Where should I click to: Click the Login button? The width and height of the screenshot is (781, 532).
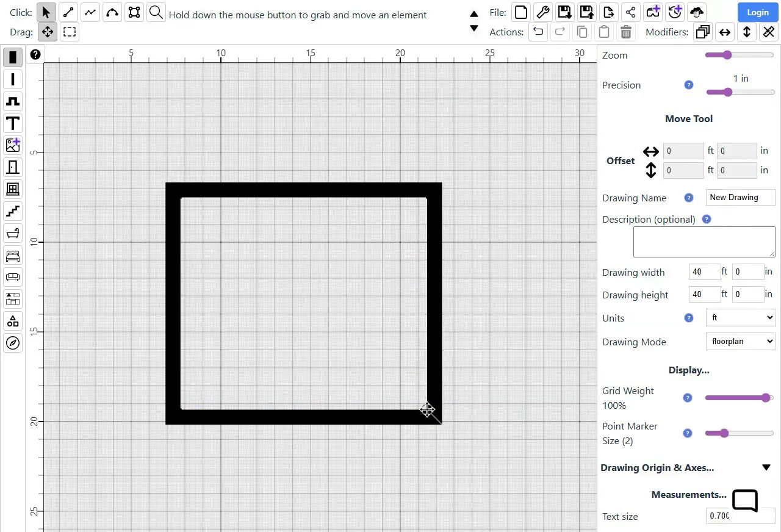click(x=757, y=12)
